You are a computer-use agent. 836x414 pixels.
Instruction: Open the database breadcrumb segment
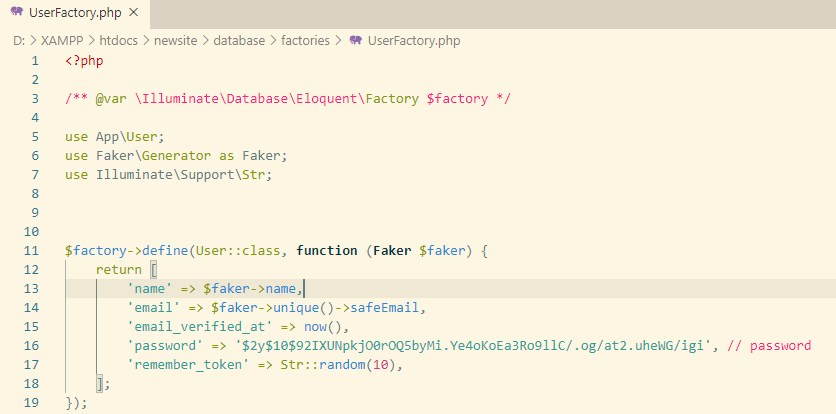[240, 41]
